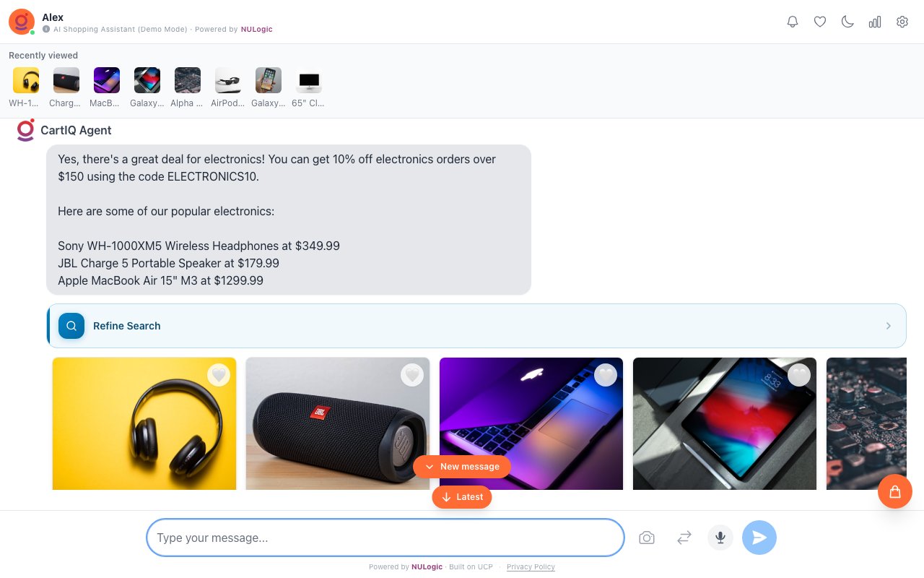
Task: Open the floating shopping bag cart
Action: 895,491
